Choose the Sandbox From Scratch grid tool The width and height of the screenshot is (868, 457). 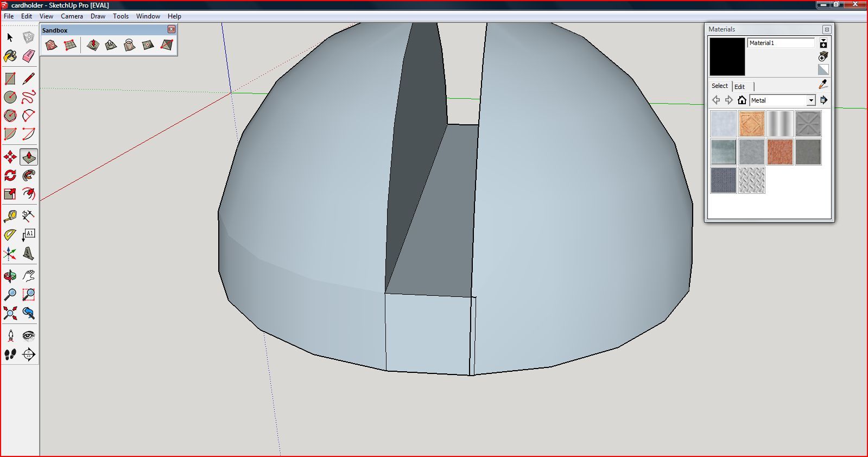pos(70,45)
